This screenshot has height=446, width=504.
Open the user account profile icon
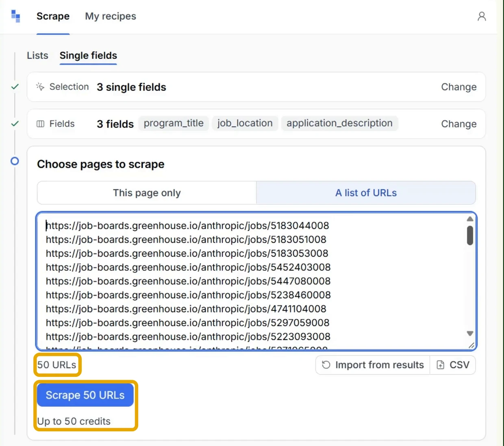coord(482,16)
